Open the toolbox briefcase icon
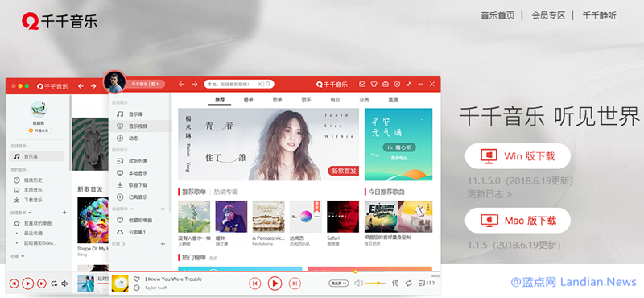Screen dimensions: 644x298 (x=386, y=84)
